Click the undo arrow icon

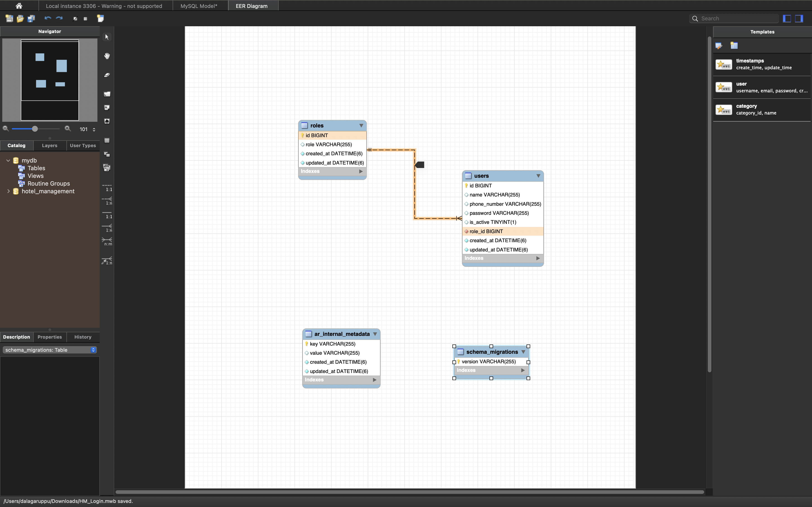pos(48,18)
